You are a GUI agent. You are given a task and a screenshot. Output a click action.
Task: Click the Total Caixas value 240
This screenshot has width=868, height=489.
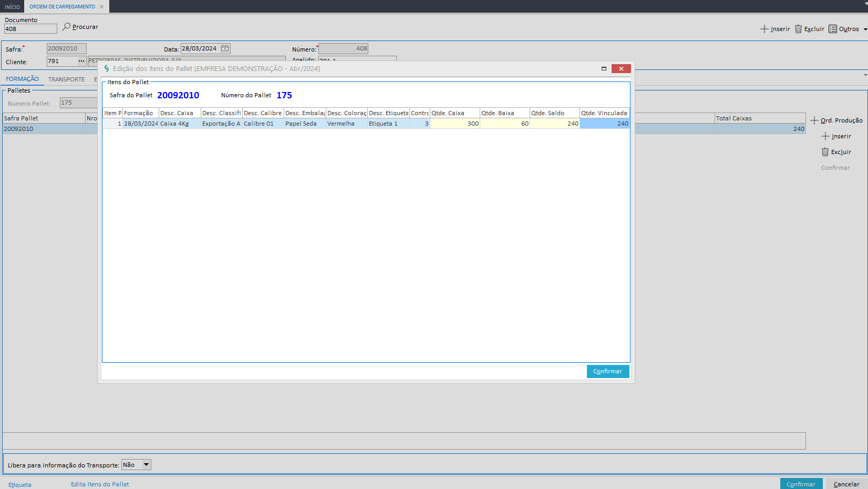[760, 129]
